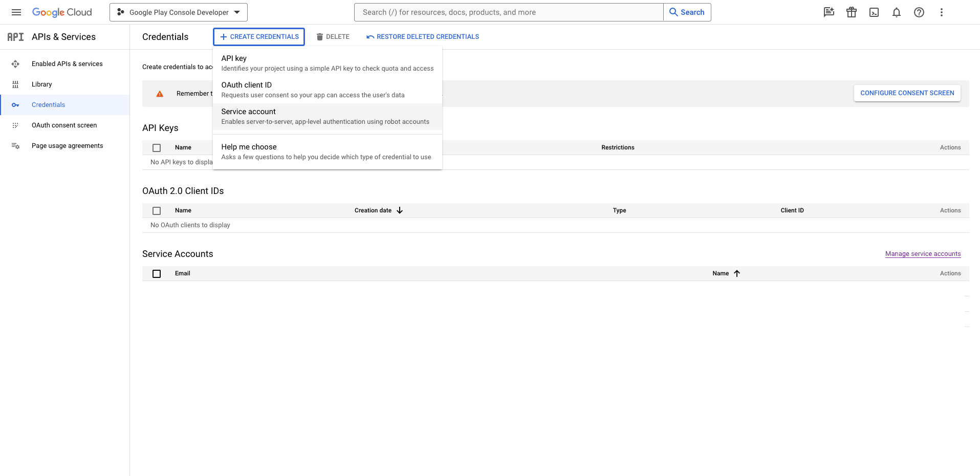Collapse the Create Credentials dropdown
Screen dimensions: 980x476
[259, 37]
